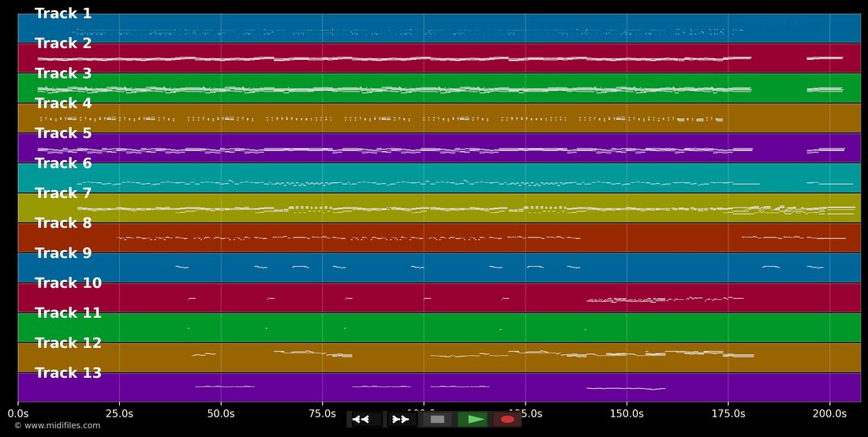Select the Track 12 label
868x437 pixels.
68,343
